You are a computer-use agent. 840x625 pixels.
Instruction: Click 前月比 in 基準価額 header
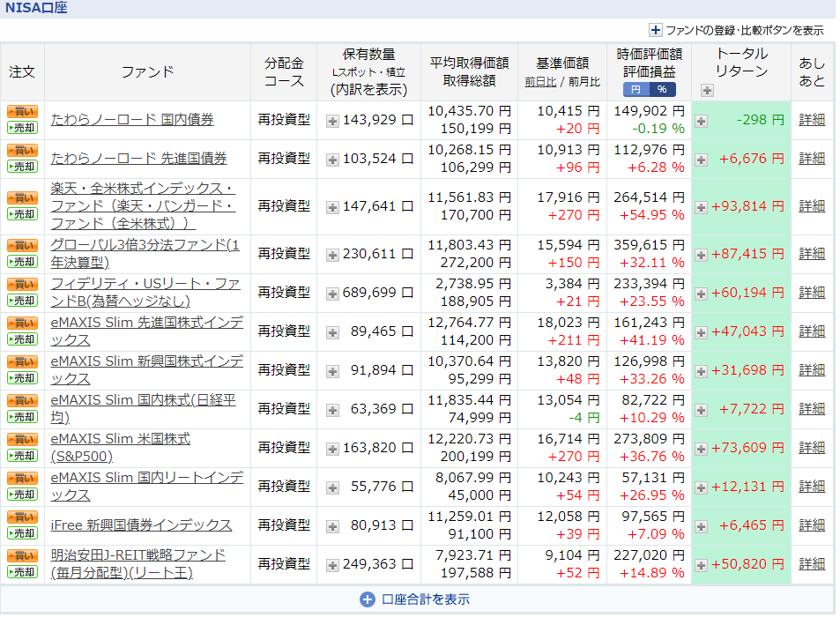(x=584, y=82)
